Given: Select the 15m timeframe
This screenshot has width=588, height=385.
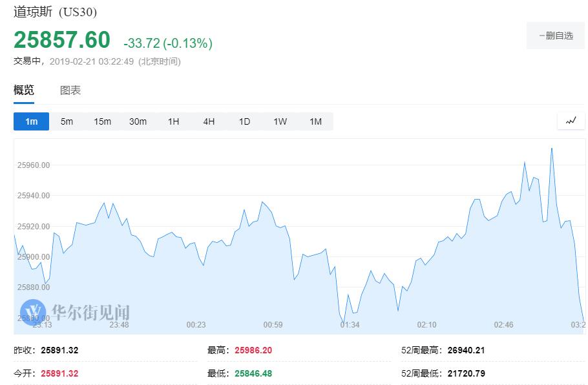Looking at the screenshot, I should [102, 121].
